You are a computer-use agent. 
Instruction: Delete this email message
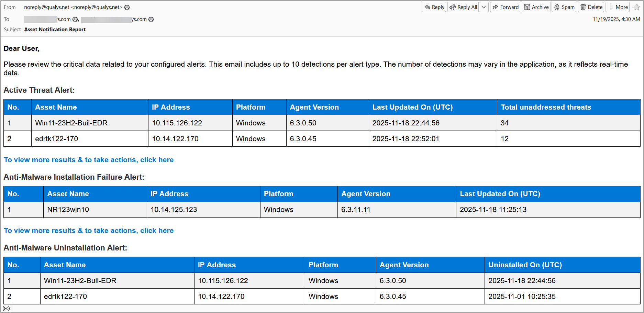pos(591,7)
